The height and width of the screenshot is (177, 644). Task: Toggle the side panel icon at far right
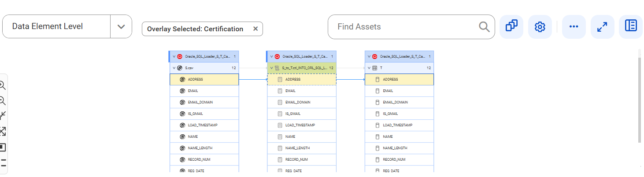(x=631, y=26)
